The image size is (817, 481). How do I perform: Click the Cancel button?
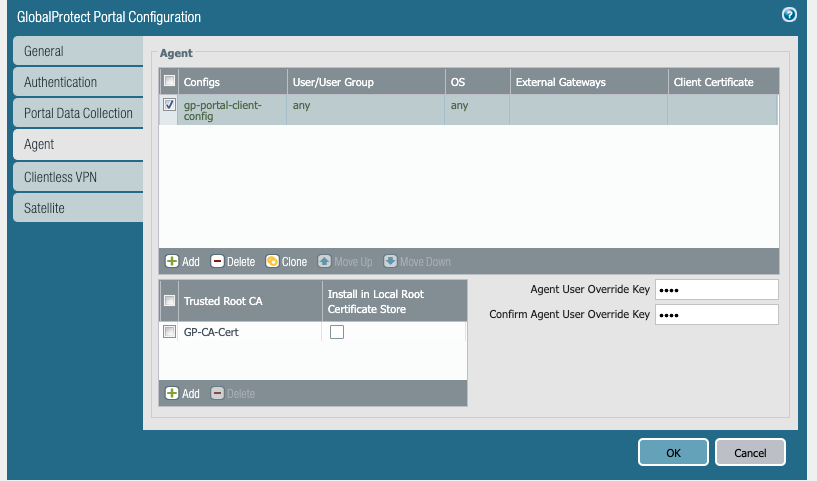tap(750, 452)
